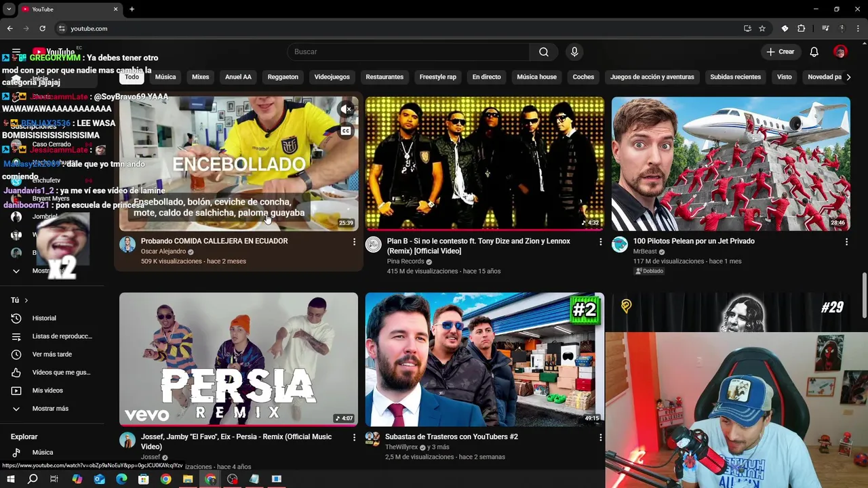Go to MrBeast channel name link
868x488 pixels.
click(645, 251)
